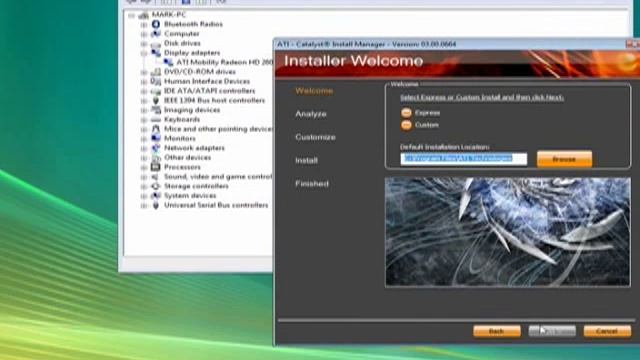Go to the Welcome installer step
640x360 pixels.
[x=314, y=91]
